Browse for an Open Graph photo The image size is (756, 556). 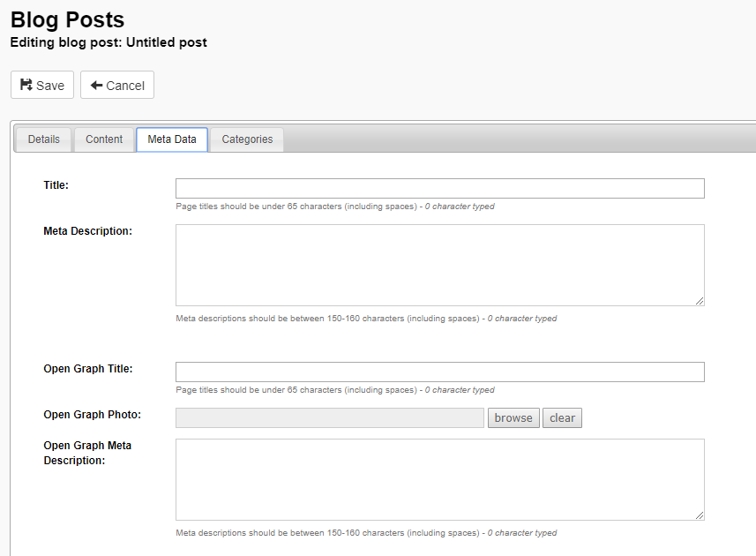513,418
